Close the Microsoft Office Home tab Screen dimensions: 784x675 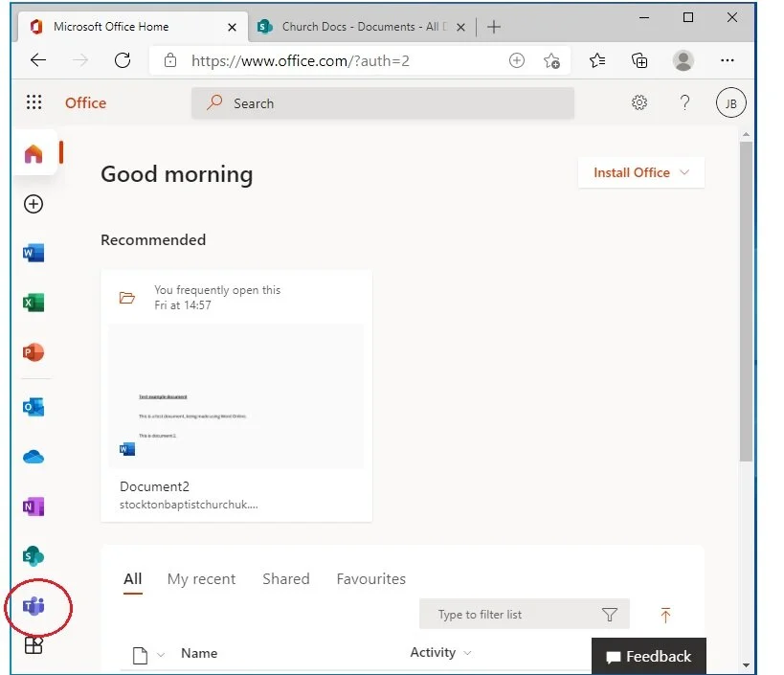[x=232, y=28]
